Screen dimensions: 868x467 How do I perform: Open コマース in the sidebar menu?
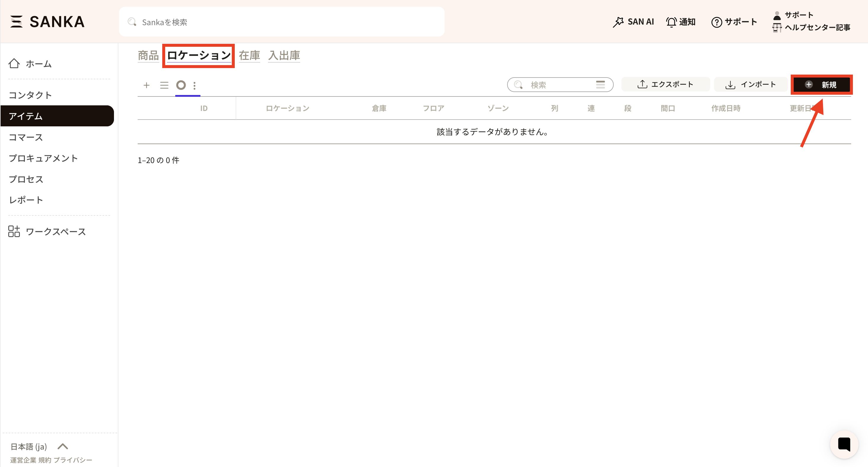(x=26, y=137)
